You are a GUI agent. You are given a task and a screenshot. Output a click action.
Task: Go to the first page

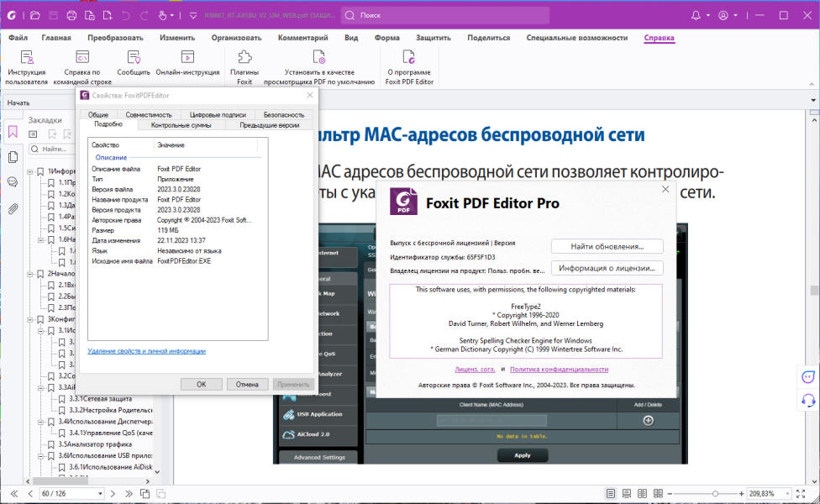coord(14,494)
